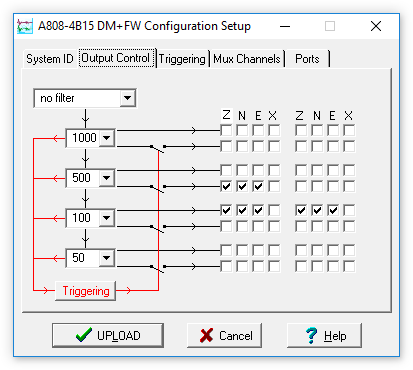The image size is (413, 370).
Task: Enable first Z checkbox on 1000 continuous row
Action: [226, 130]
